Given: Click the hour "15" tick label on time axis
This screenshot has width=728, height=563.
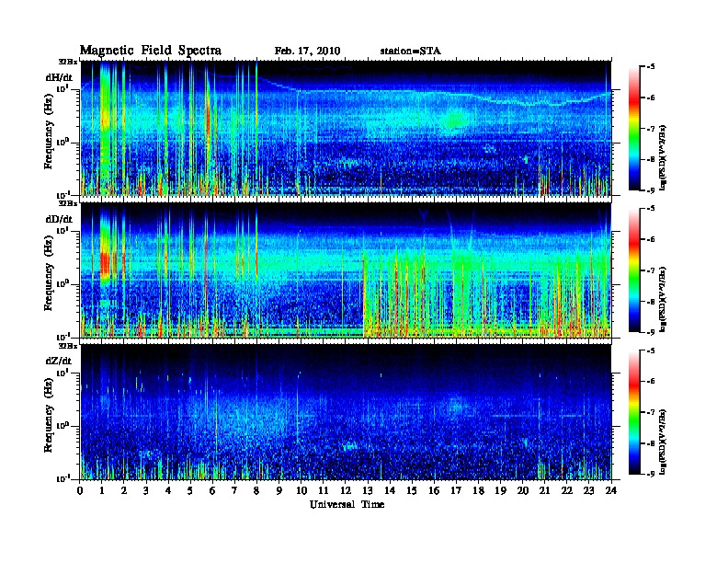Looking at the screenshot, I should click(x=412, y=491).
